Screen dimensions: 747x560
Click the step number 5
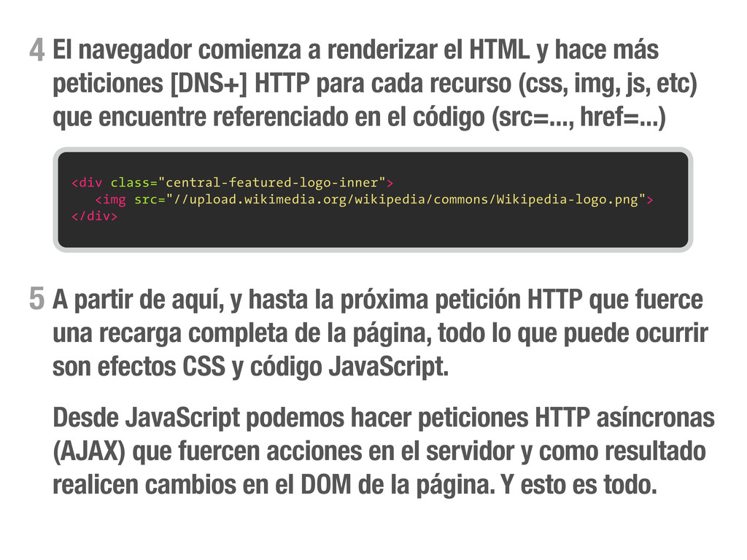[36, 299]
